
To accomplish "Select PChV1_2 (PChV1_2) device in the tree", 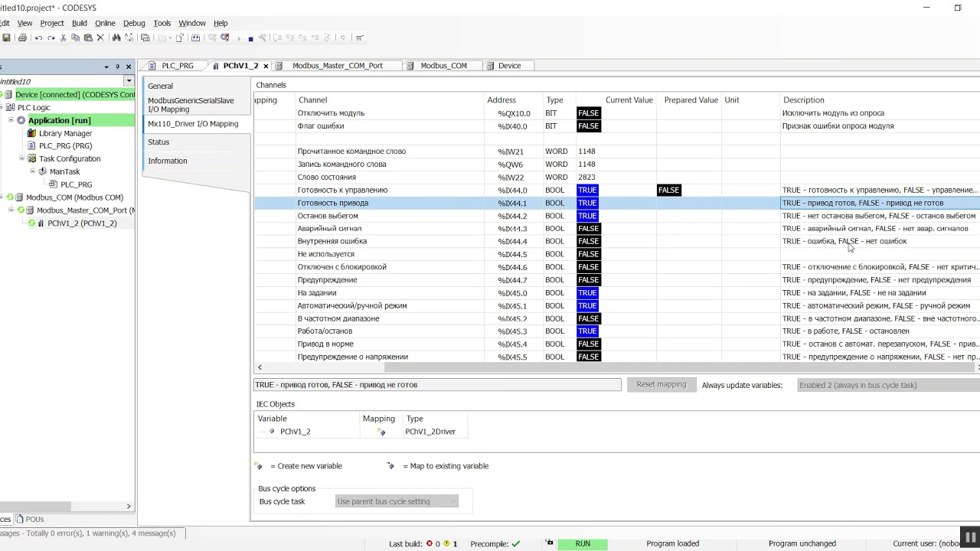I will tap(82, 223).
